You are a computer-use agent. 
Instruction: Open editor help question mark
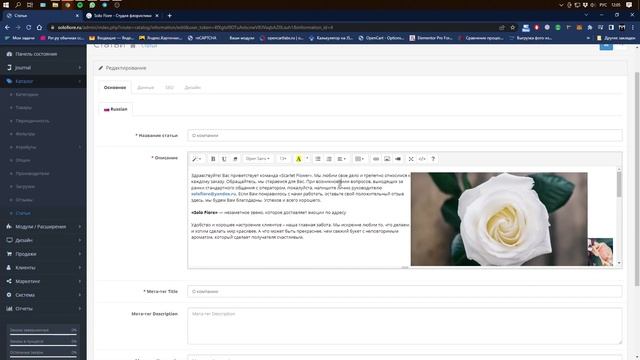click(x=433, y=159)
